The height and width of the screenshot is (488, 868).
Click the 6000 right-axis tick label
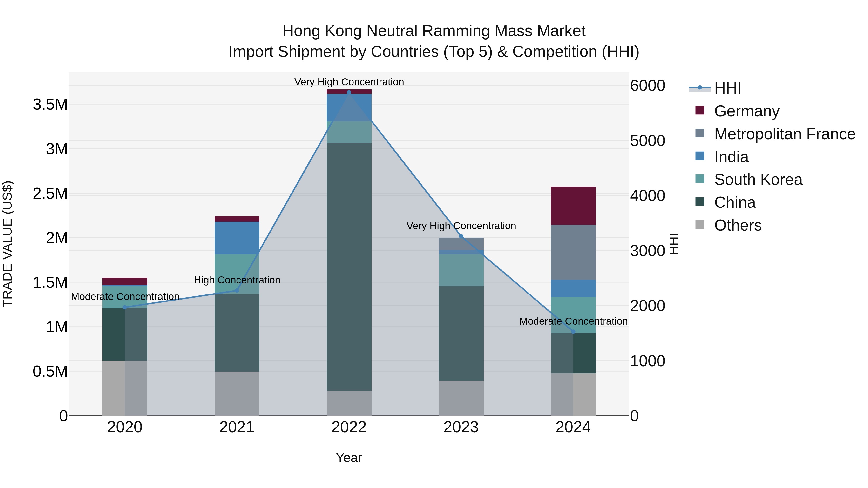[648, 86]
